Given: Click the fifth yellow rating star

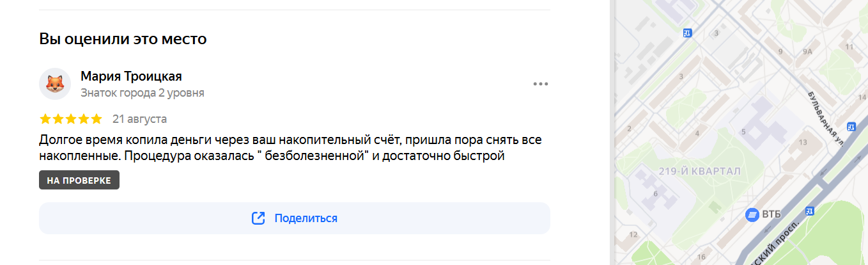Looking at the screenshot, I should (97, 119).
